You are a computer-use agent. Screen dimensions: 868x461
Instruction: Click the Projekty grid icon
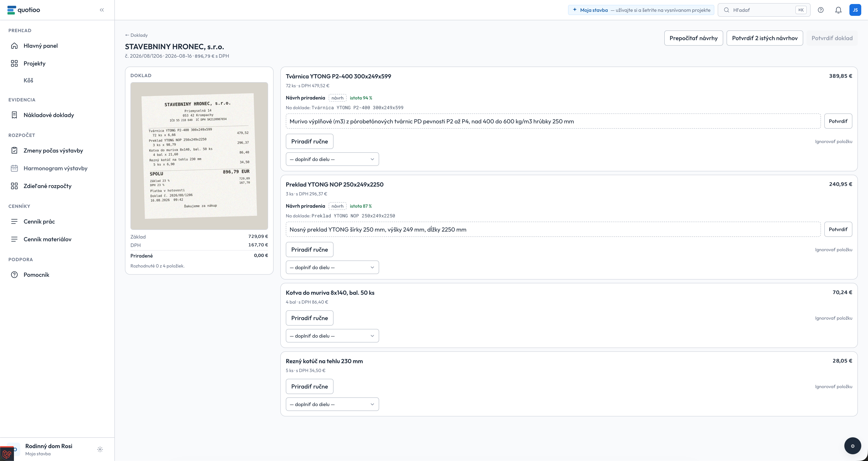(14, 63)
